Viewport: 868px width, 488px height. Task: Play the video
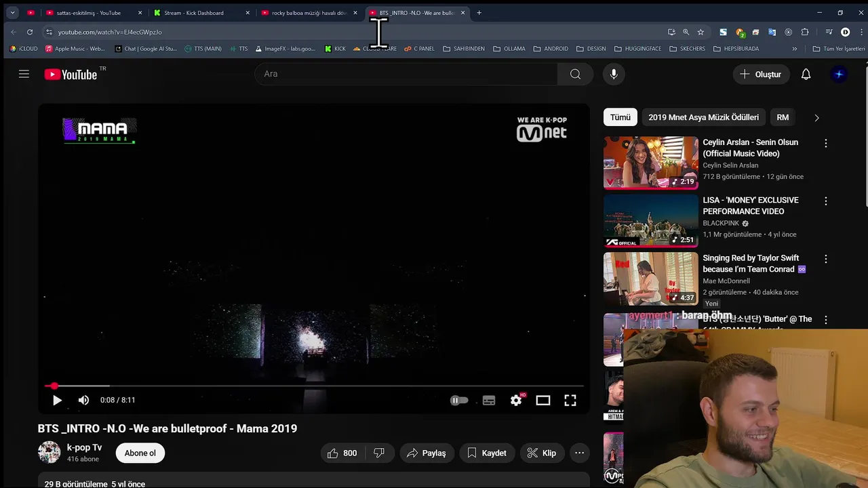pos(57,401)
